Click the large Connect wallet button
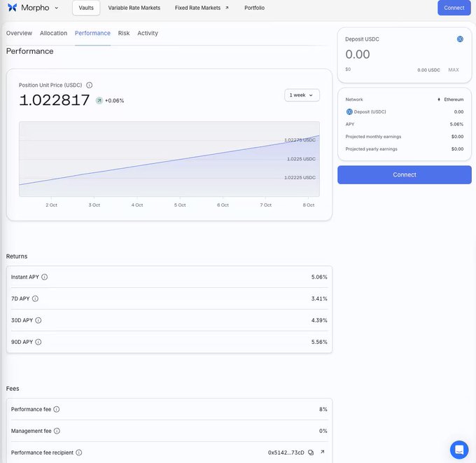 click(405, 174)
